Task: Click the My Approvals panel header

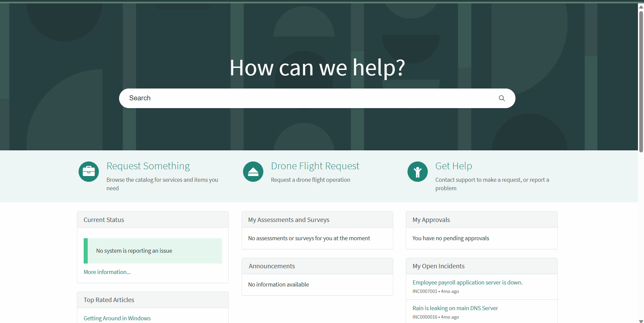Action: click(481, 220)
